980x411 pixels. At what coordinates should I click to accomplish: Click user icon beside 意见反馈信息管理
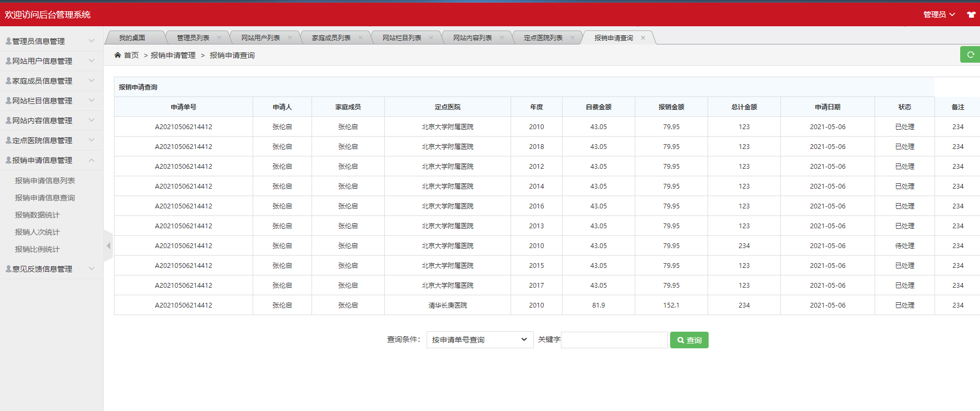[x=9, y=268]
